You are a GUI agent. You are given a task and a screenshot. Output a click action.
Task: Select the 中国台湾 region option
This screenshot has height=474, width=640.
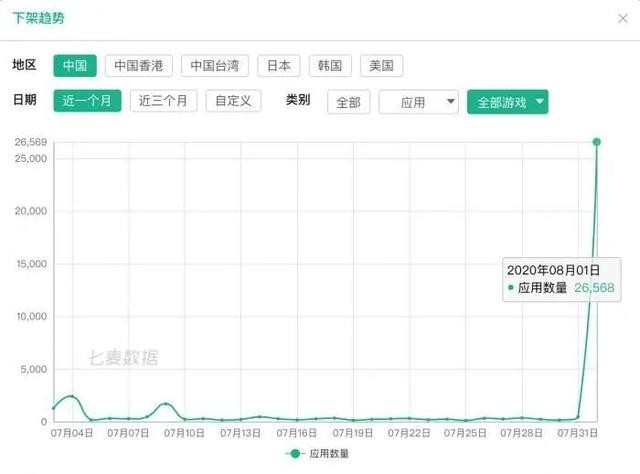[x=215, y=66]
